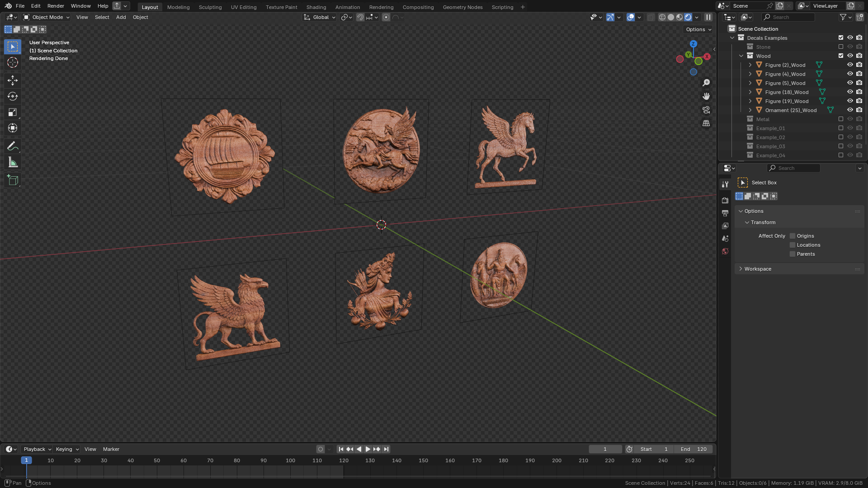Activate the Annotate pencil tool
Screen dimensions: 868x488
pos(13,146)
